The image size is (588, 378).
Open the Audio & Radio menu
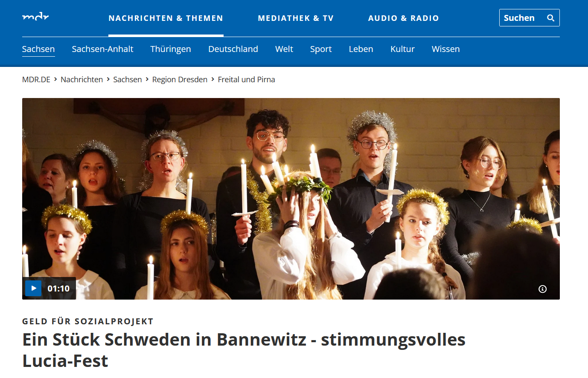404,18
